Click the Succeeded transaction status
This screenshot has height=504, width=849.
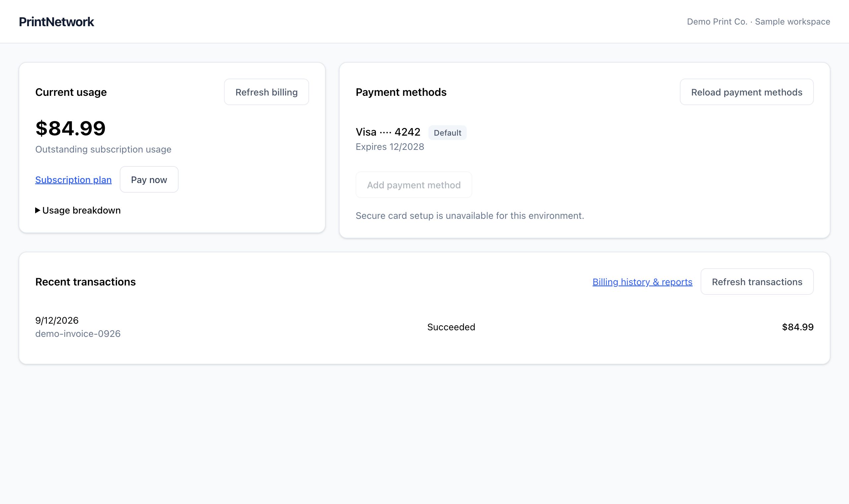click(451, 327)
